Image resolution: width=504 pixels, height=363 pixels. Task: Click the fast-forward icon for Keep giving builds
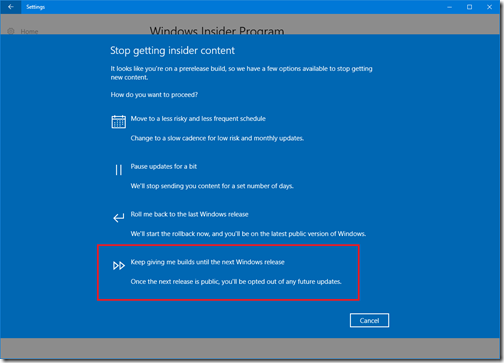pos(118,266)
